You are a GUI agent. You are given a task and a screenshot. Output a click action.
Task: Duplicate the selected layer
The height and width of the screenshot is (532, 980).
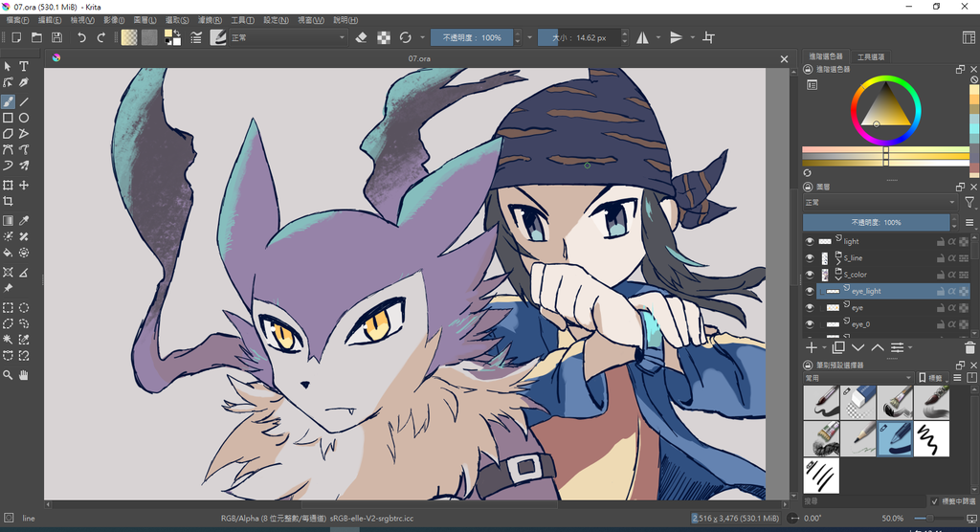[x=838, y=347]
